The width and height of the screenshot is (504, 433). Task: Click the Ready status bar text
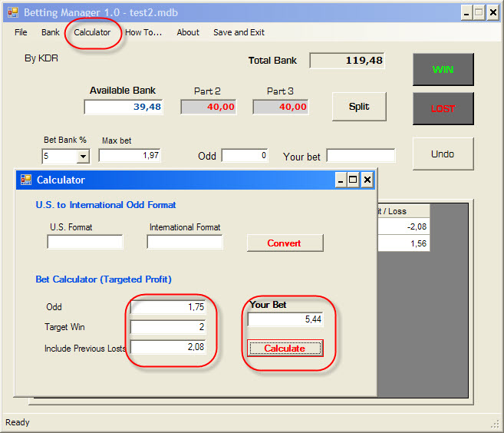(x=18, y=422)
